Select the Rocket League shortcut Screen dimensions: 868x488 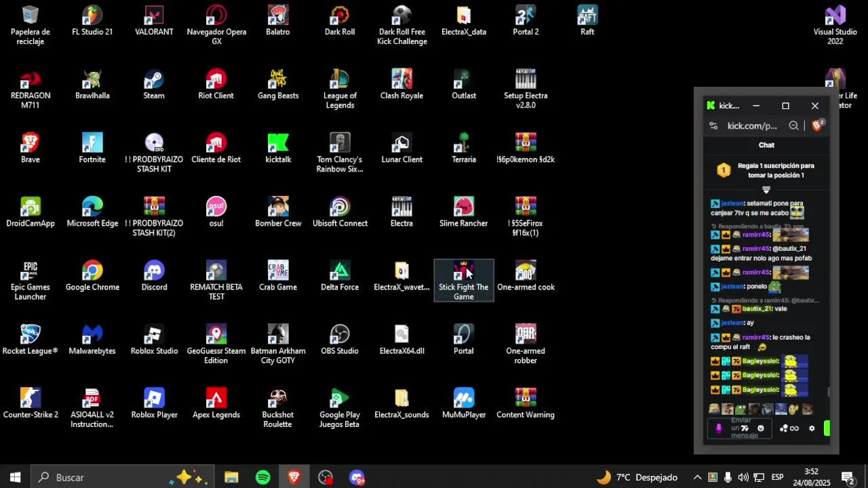31,340
